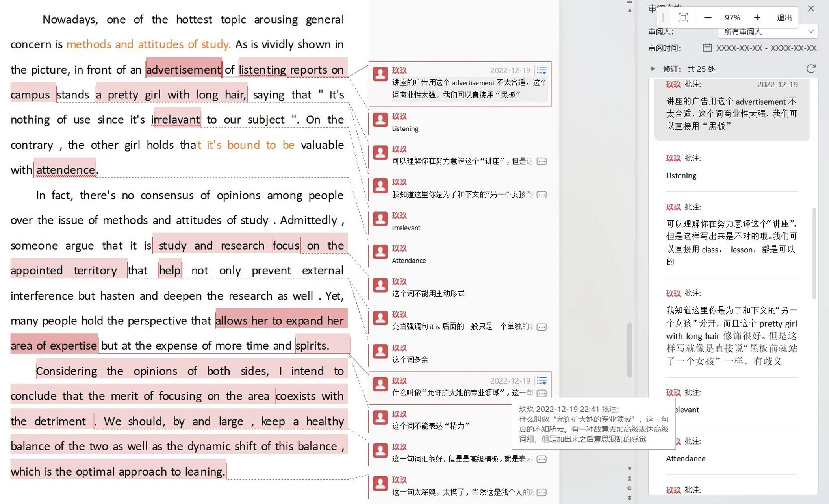Click single down arrow of document scrollbar
Image resolution: width=829 pixels, height=504 pixels.
point(630,469)
